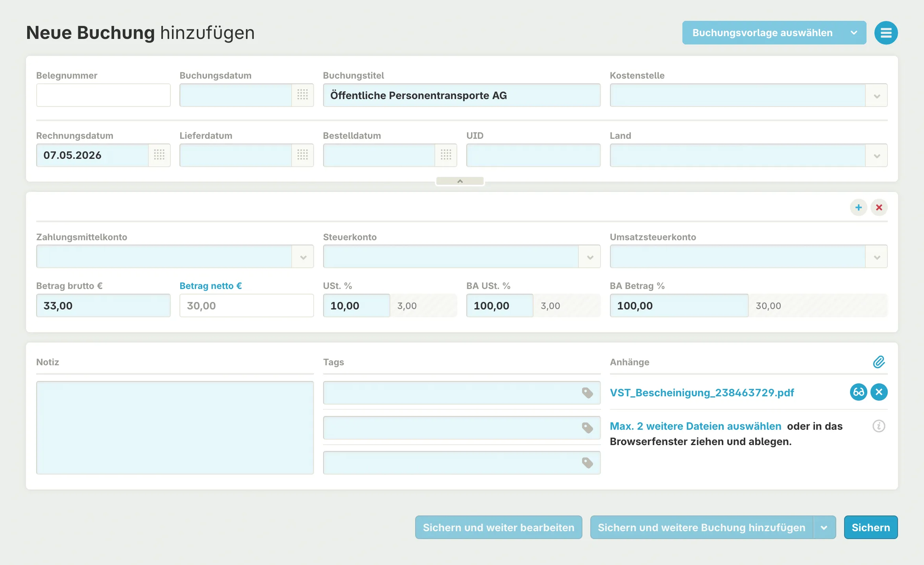Click into the Belegnummer input field
Screen dimensions: 924x565
tap(103, 95)
